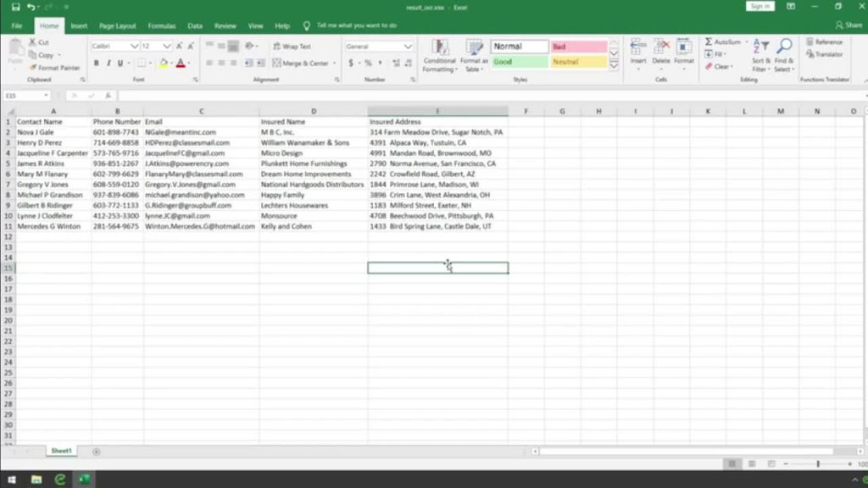Expand the cell styles gallery

tap(614, 65)
